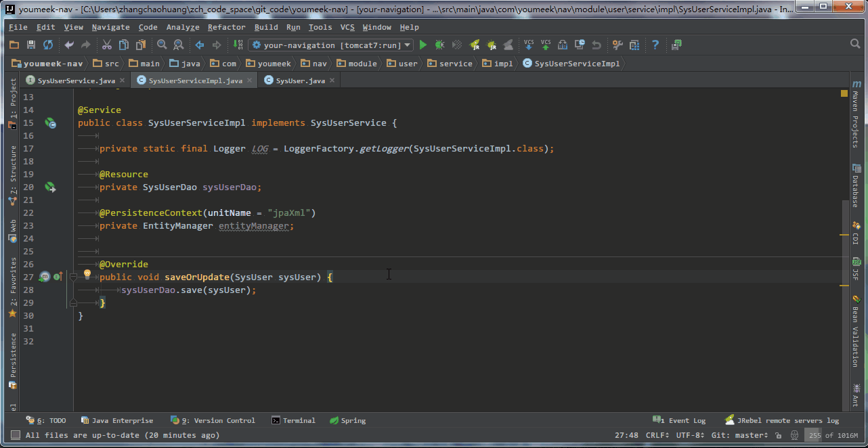
Task: Click the VCS Update Project icon
Action: [529, 45]
